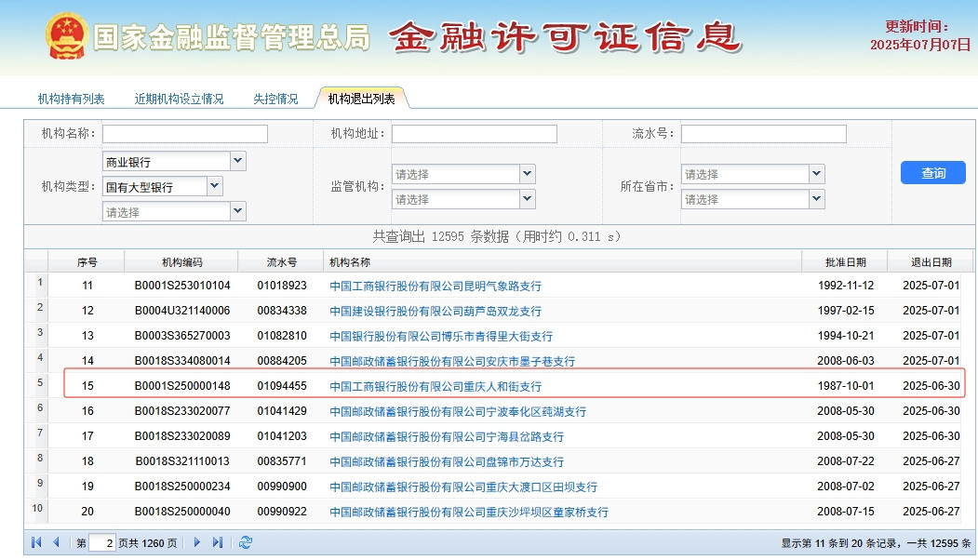The width and height of the screenshot is (978, 560).
Task: Click the 查询 search button
Action: point(933,173)
